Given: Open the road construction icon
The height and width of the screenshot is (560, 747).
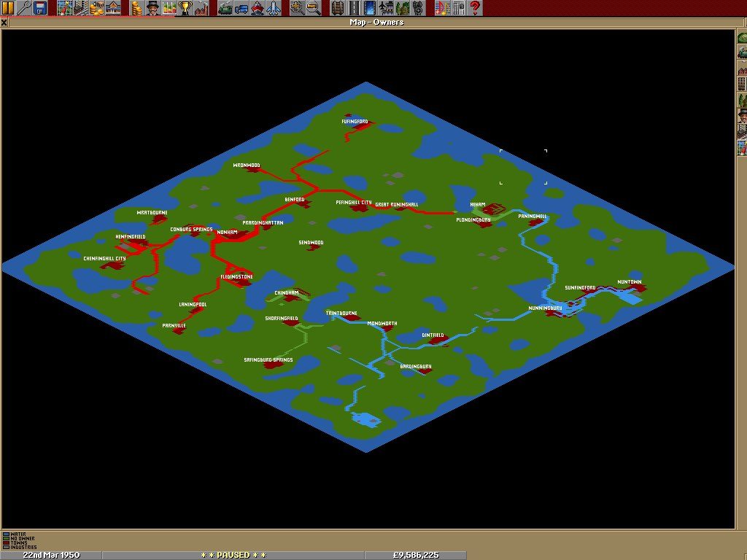Looking at the screenshot, I should point(355,7).
